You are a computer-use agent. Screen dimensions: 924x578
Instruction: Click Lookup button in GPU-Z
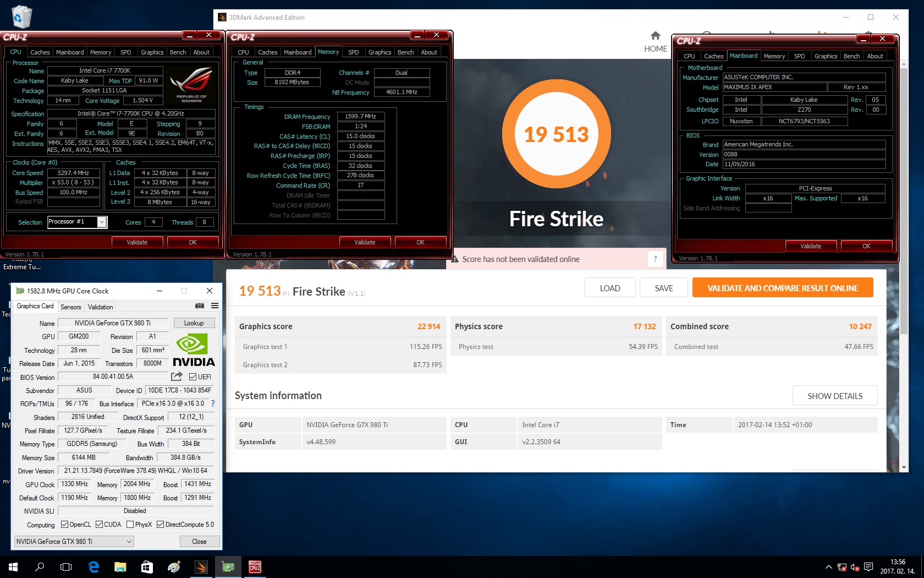coord(194,323)
